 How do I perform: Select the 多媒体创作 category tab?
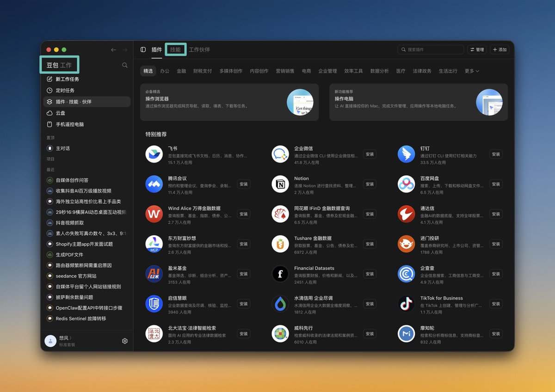tap(231, 71)
